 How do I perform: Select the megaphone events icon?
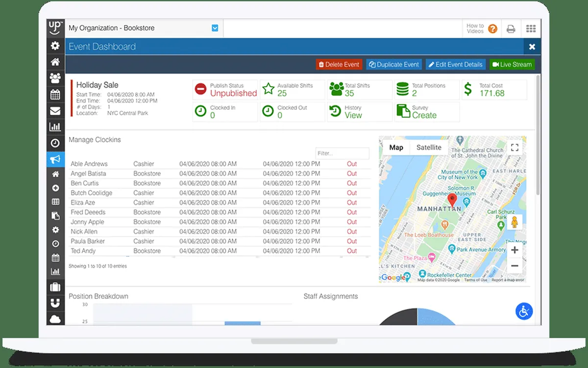(x=55, y=159)
